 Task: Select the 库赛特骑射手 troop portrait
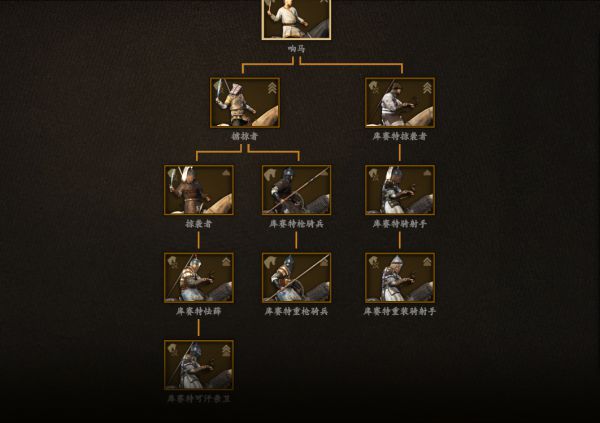tap(400, 190)
